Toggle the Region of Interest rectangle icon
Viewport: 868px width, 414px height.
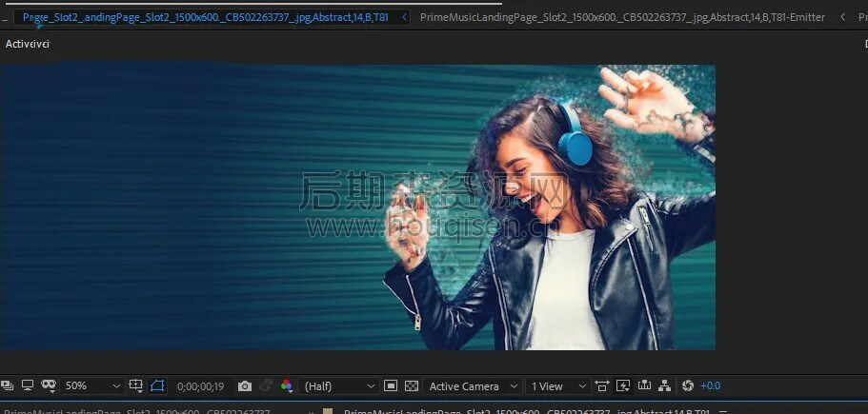(391, 385)
